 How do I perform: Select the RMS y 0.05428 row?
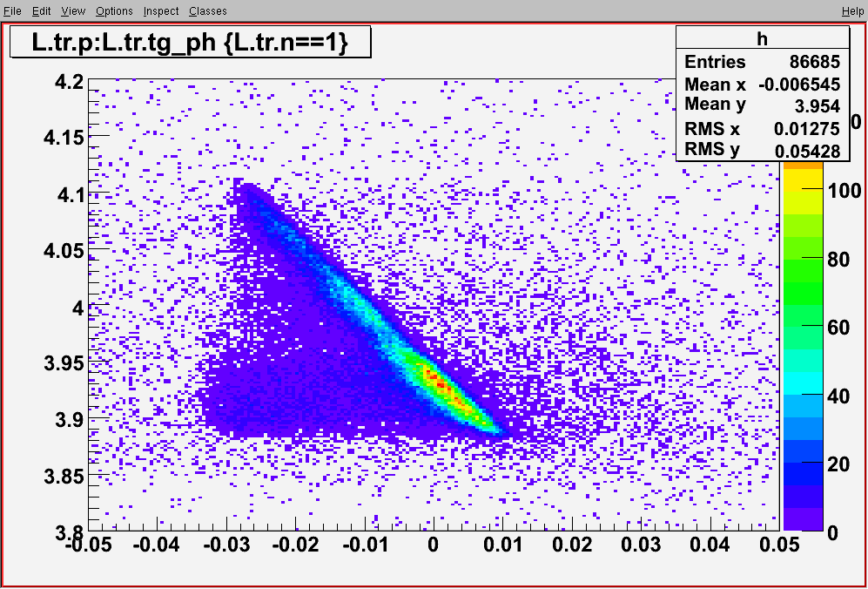tap(763, 150)
